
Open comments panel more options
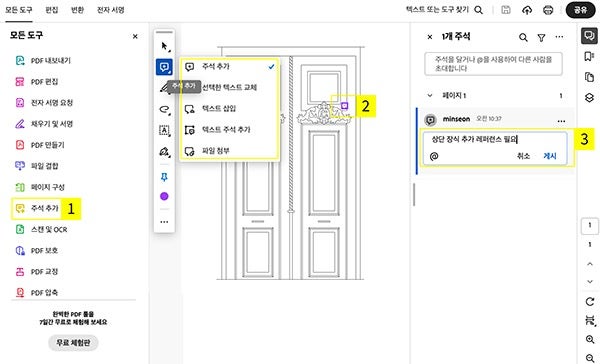[x=559, y=37]
